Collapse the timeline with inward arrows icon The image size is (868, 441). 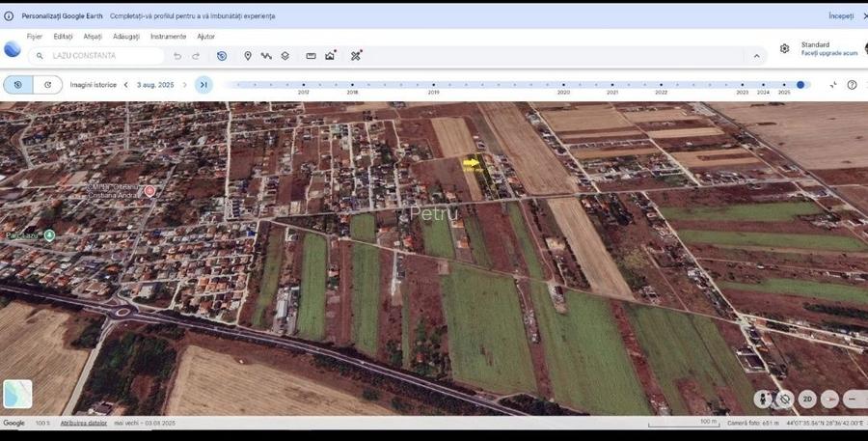coord(833,85)
